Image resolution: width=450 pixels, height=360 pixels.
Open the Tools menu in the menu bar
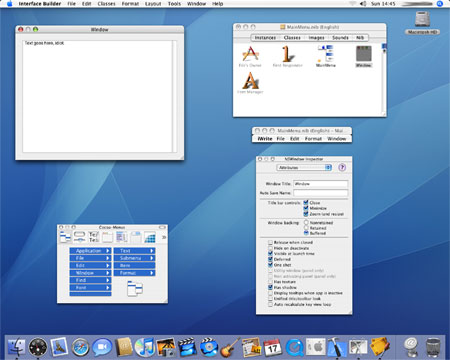(174, 4)
